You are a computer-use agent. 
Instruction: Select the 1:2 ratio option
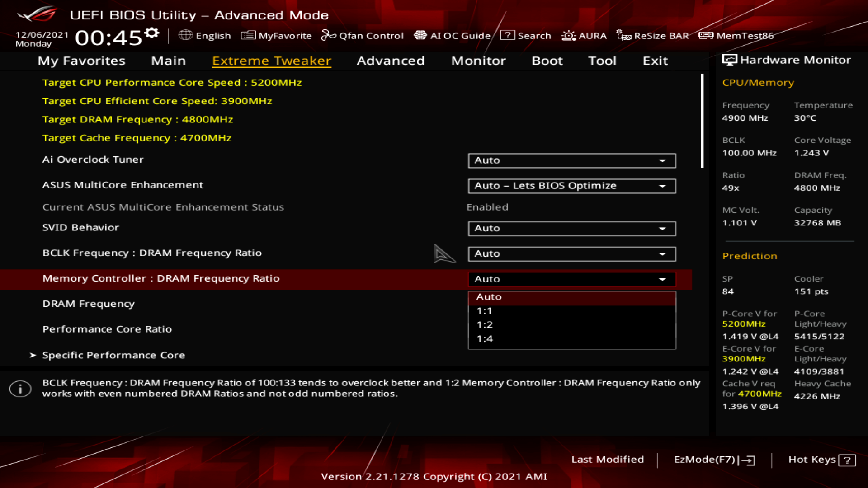(485, 325)
